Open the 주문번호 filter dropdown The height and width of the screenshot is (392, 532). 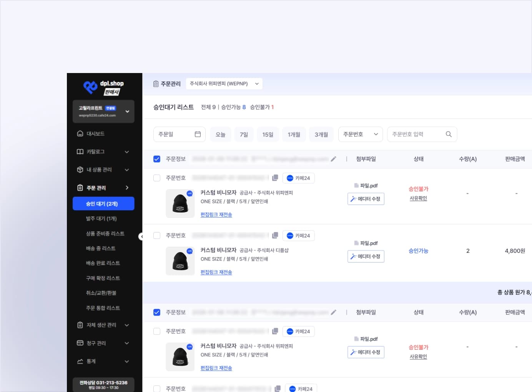pyautogui.click(x=360, y=134)
